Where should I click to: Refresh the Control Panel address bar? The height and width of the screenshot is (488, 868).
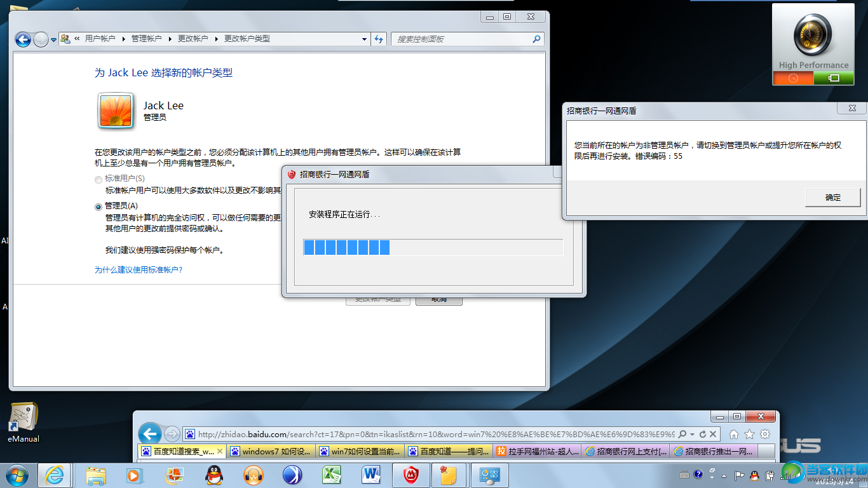coord(379,39)
